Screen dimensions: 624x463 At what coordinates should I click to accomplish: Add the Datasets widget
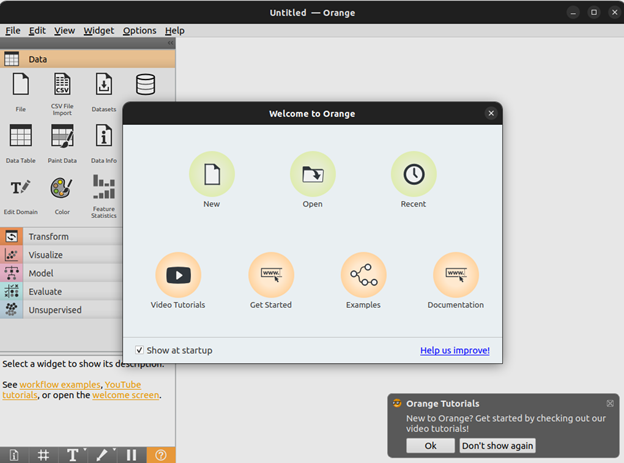[x=104, y=92]
